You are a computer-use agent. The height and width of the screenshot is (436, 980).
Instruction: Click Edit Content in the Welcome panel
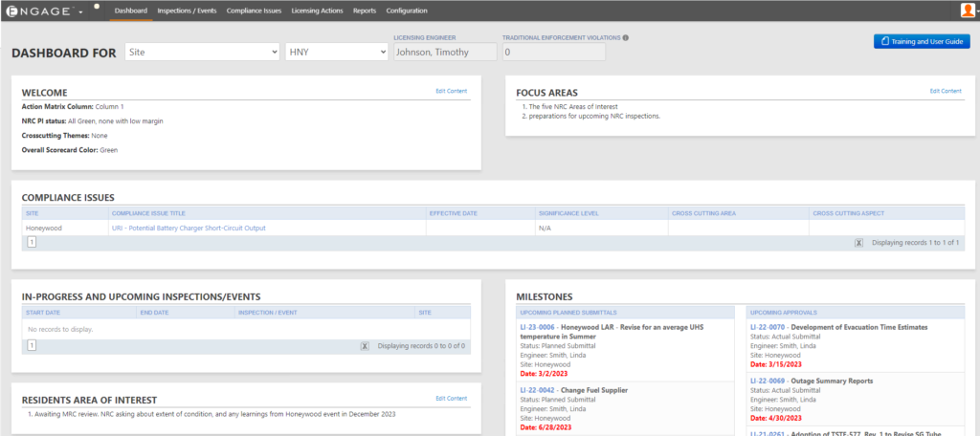coord(451,91)
